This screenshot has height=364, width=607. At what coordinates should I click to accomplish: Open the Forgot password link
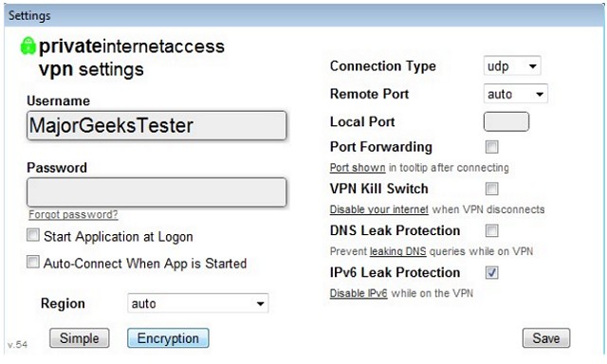coord(73,214)
